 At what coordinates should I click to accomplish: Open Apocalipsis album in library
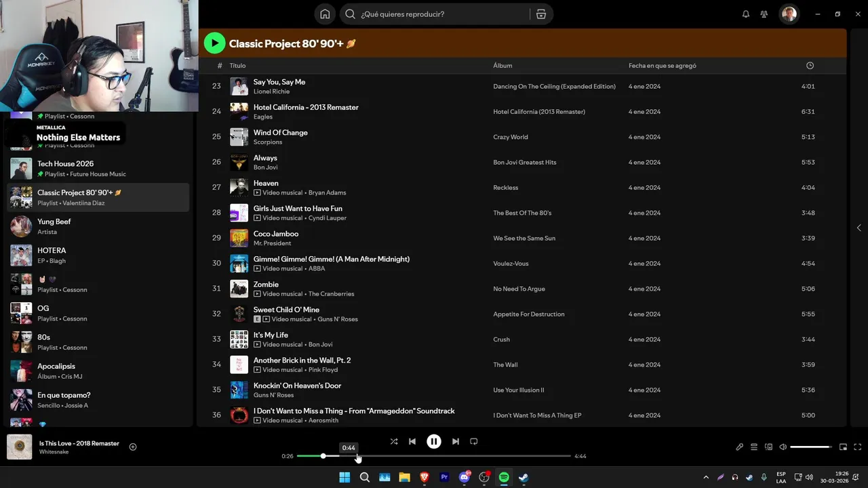(x=98, y=371)
